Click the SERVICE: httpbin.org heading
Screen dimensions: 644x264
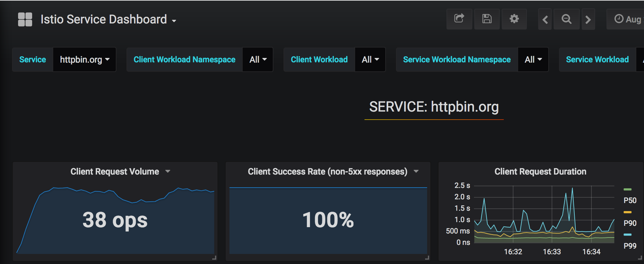coord(434,107)
